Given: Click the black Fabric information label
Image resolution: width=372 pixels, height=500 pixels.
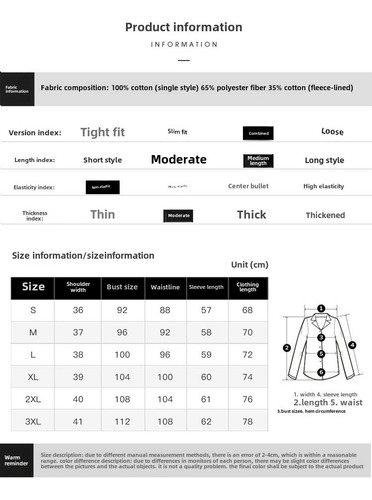Looking at the screenshot, I should (x=17, y=89).
